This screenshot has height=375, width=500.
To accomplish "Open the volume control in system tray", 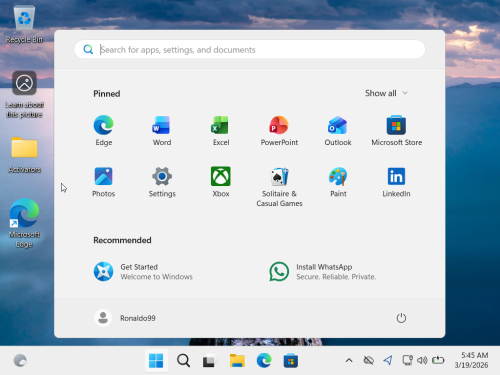I will 422,360.
